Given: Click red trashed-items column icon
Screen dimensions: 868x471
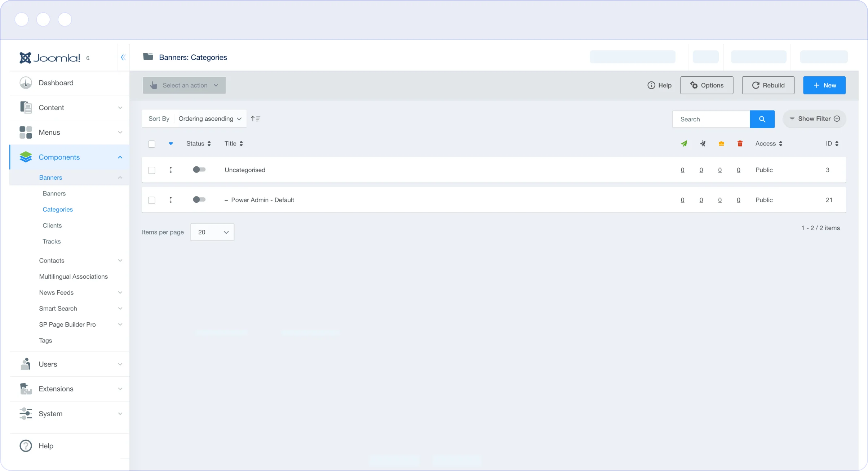Looking at the screenshot, I should tap(740, 144).
